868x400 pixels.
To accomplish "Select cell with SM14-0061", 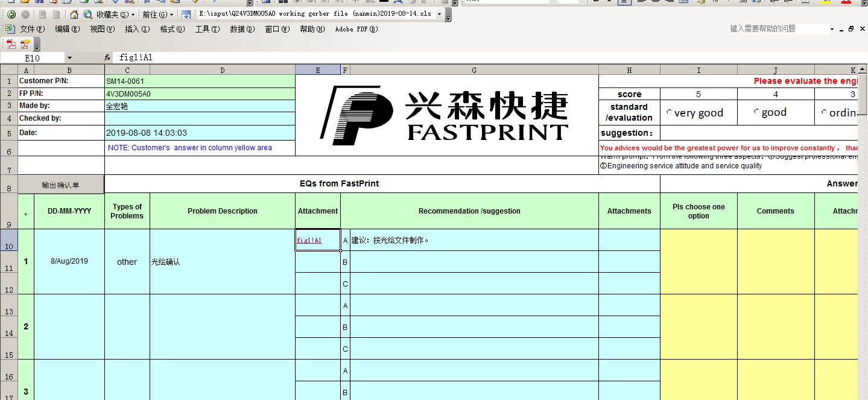I will pos(200,81).
